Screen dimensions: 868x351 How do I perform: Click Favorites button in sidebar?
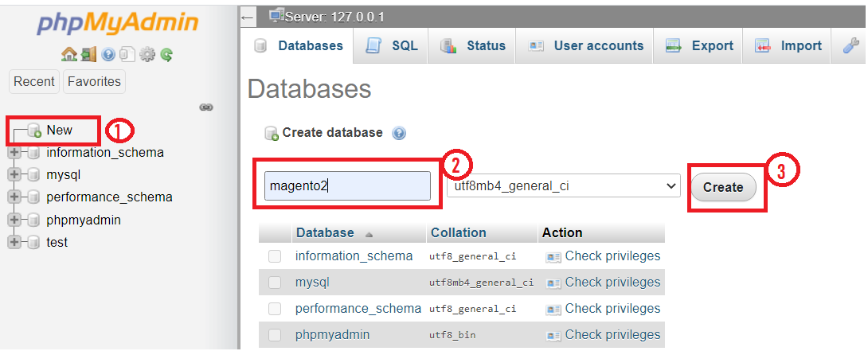tap(94, 81)
